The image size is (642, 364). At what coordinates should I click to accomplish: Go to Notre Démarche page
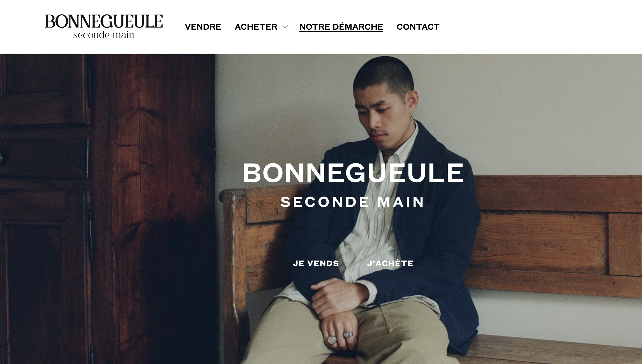coord(341,27)
